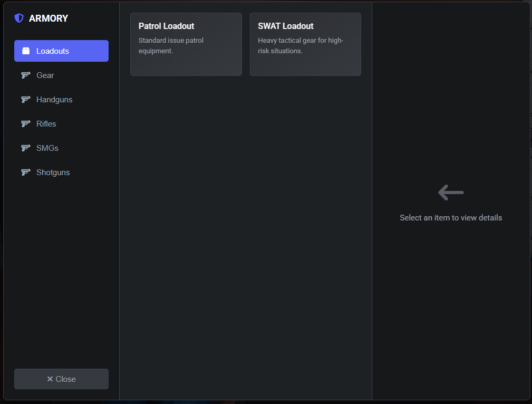Click the gun icon beside SMGs
The height and width of the screenshot is (404, 532).
[x=26, y=148]
